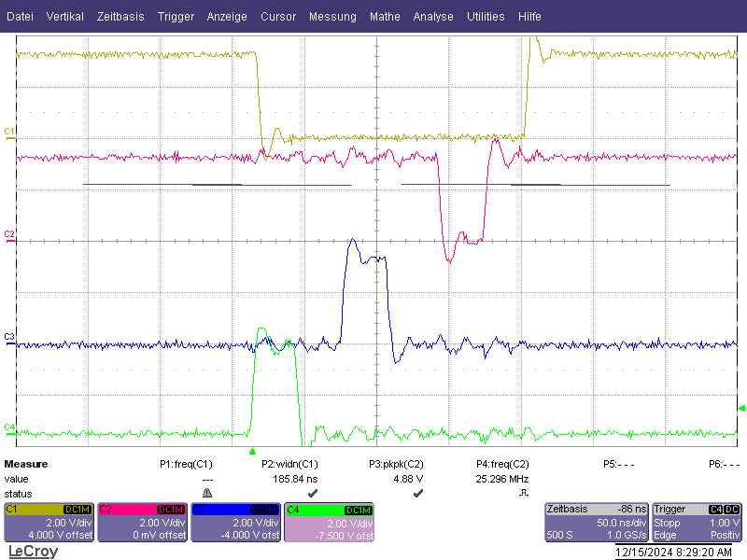Click the P1 freq warning status icon

pos(207,493)
